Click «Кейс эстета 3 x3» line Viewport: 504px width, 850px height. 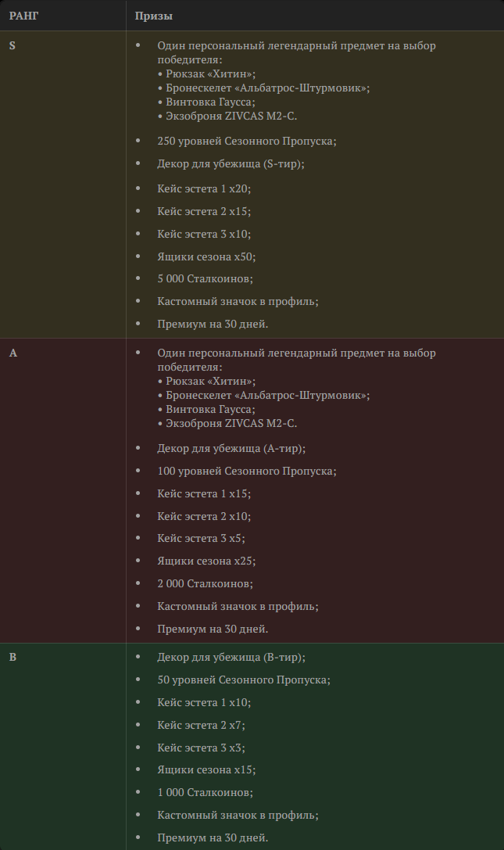(x=201, y=747)
